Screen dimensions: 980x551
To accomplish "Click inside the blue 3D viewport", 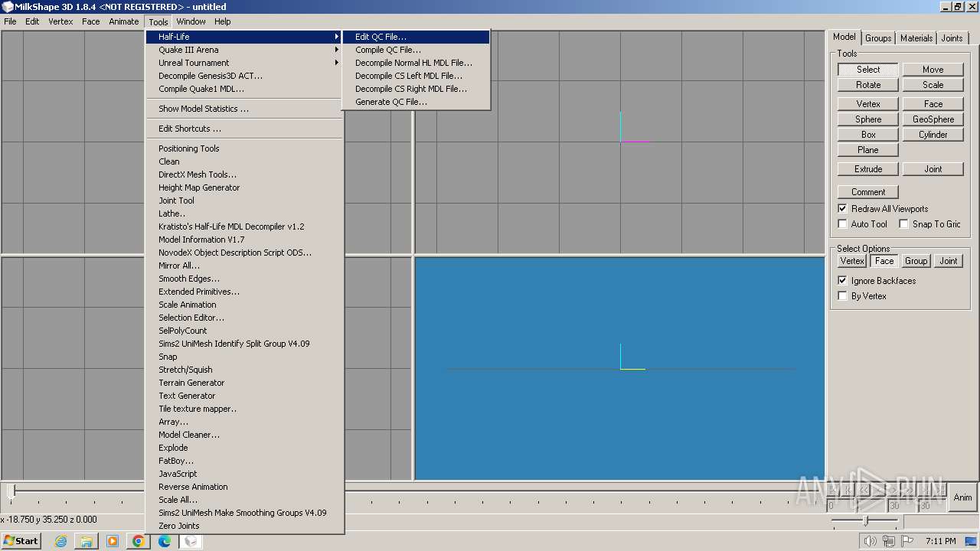I will [619, 369].
